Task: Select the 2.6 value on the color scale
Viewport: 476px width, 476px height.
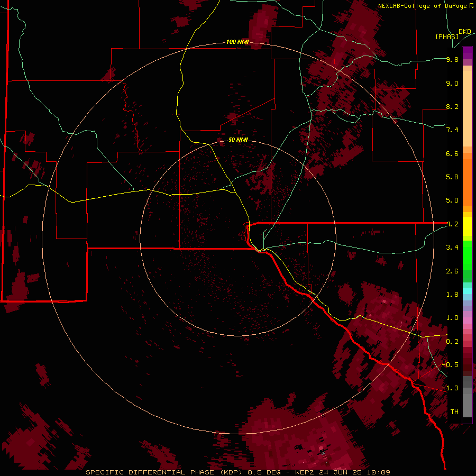Action: [452, 271]
